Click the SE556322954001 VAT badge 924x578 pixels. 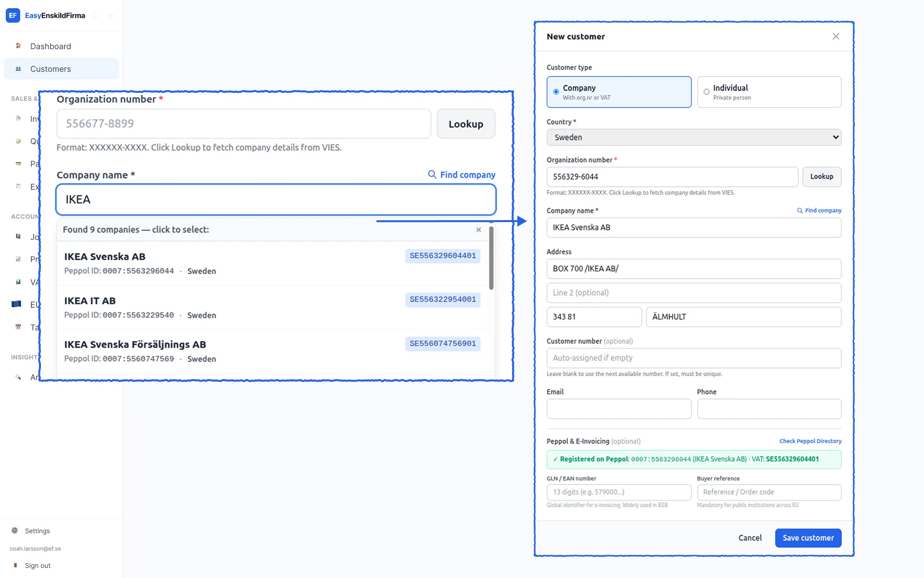443,300
